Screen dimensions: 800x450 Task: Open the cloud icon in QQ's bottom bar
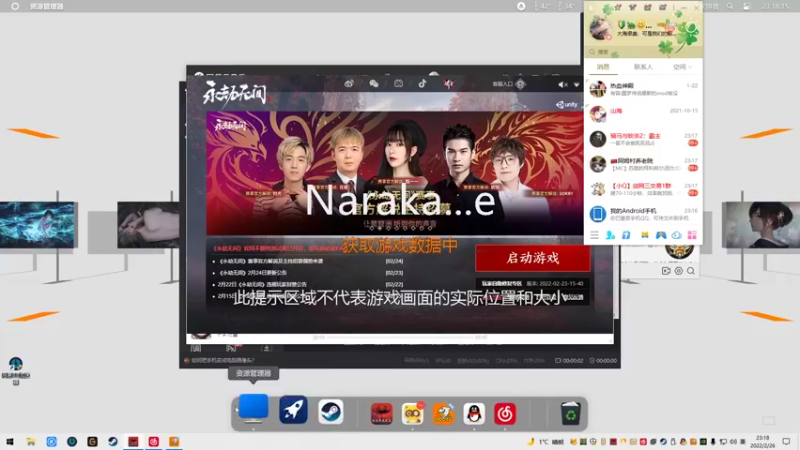(x=677, y=235)
